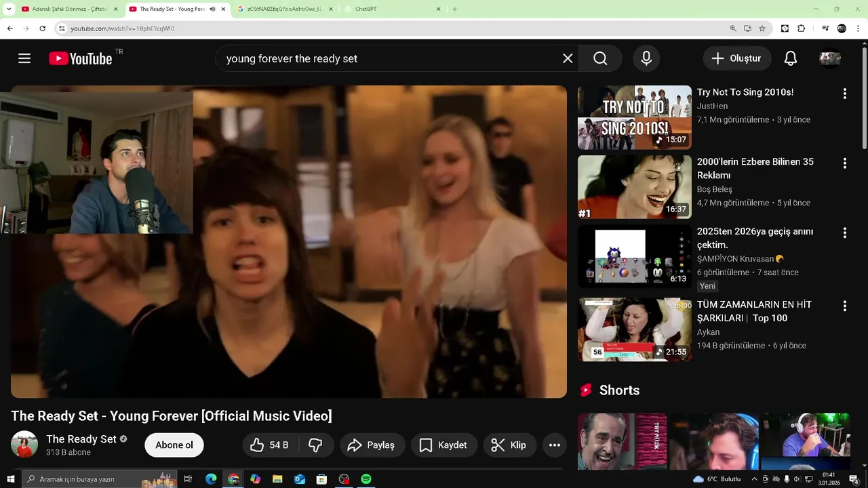Open Spotify from the taskbar

coord(366,479)
